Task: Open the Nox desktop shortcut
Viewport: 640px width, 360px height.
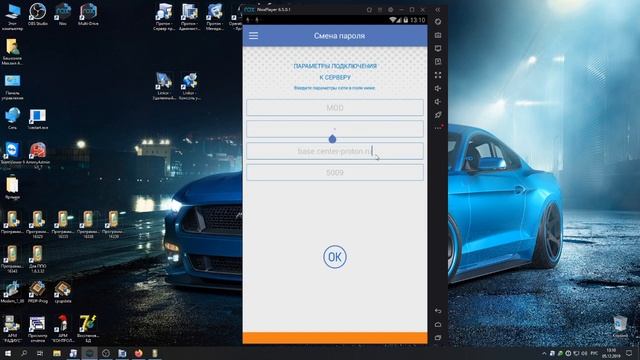Action: click(x=63, y=14)
